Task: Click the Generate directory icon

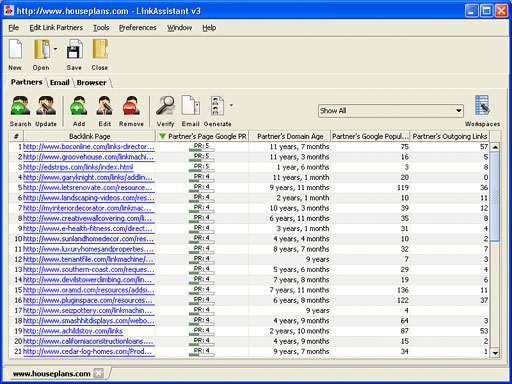Action: [217, 106]
